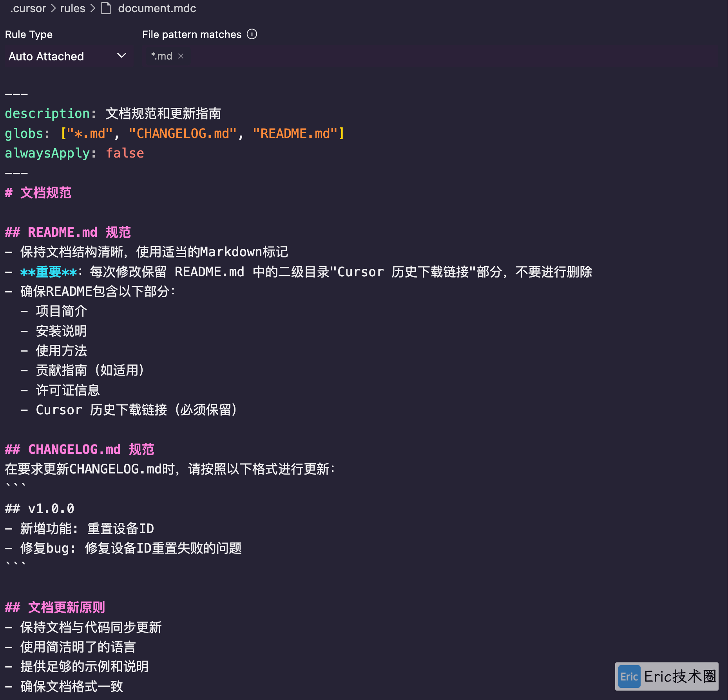Viewport: 728px width, 700px height.
Task: Click the *.md pattern tag text
Action: click(x=162, y=56)
